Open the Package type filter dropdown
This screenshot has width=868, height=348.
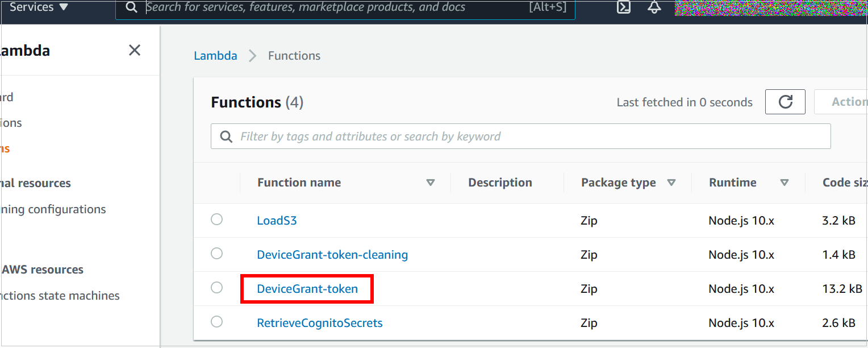pyautogui.click(x=671, y=183)
